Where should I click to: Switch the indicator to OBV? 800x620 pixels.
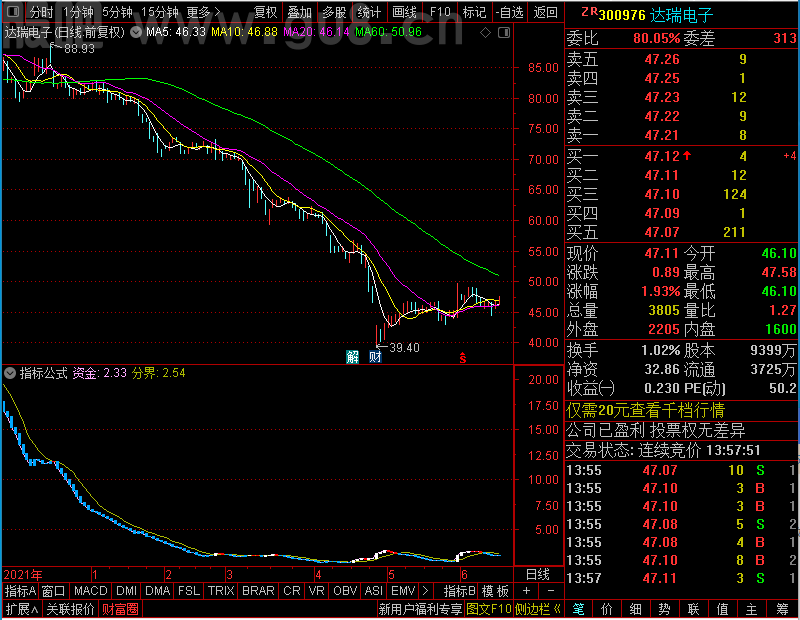coord(345,591)
